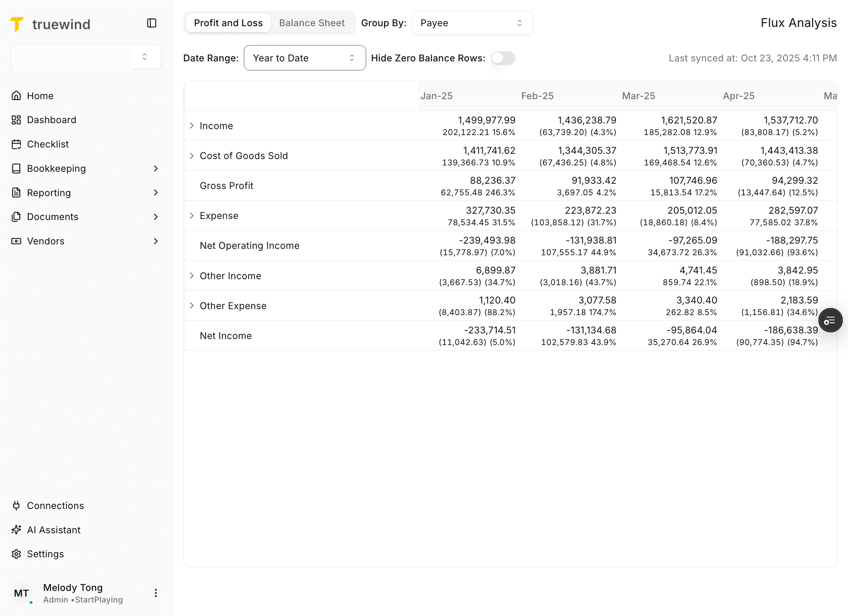
Task: Open the Home section
Action: (40, 96)
